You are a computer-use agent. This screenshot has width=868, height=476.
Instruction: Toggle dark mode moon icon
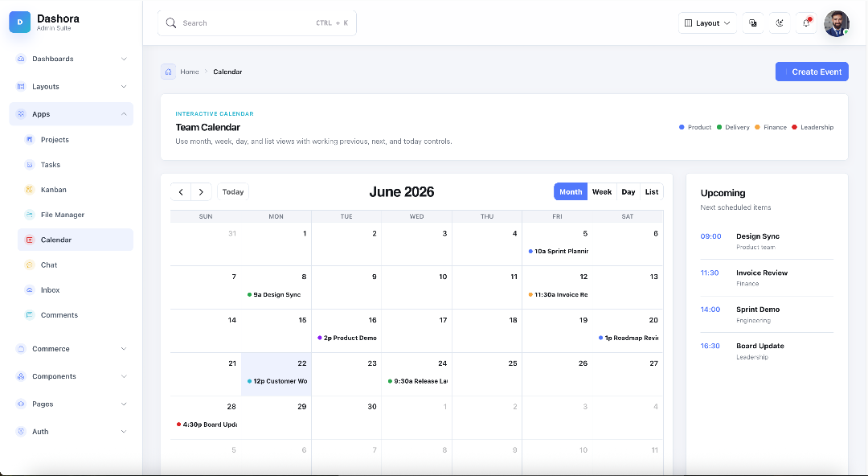780,23
